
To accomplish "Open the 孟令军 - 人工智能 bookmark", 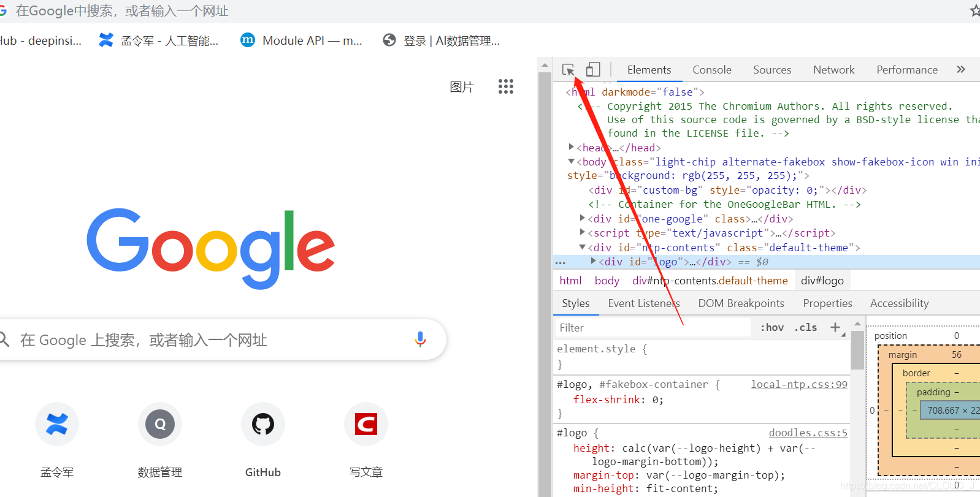I will point(159,40).
